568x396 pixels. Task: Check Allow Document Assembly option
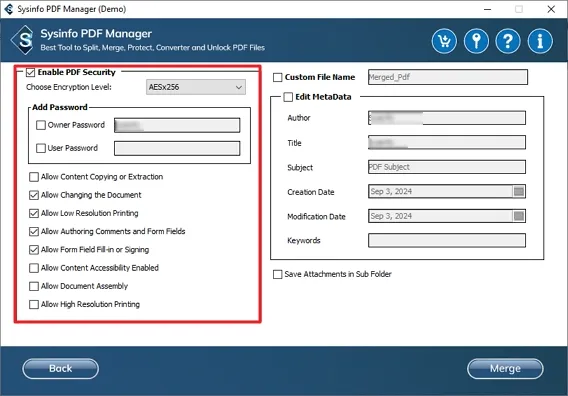(34, 286)
